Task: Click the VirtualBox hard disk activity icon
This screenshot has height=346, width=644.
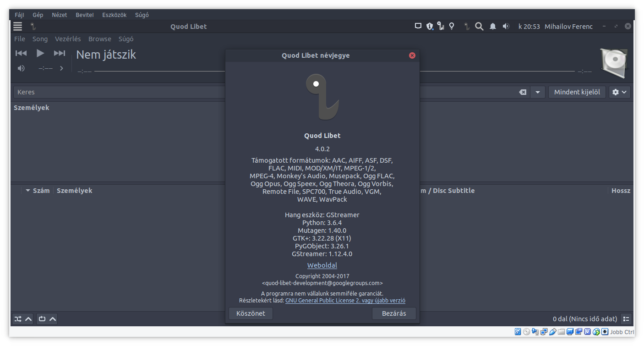Action: [x=518, y=332]
